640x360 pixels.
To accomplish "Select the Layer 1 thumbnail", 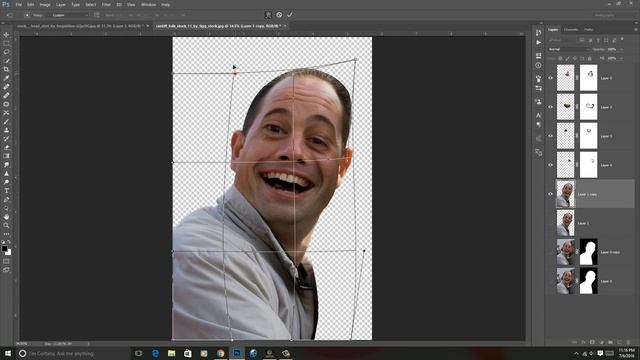I will pos(565,223).
